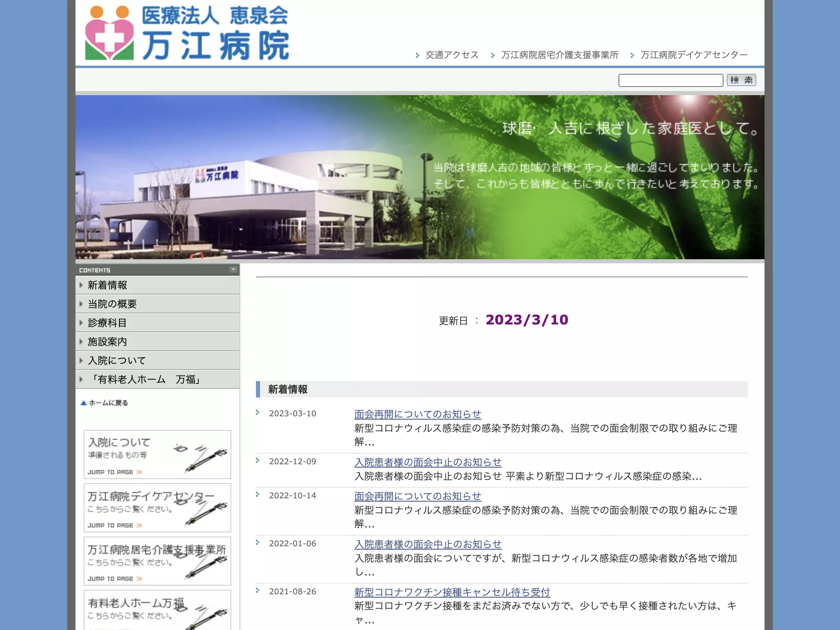Click the 検索 search button
840x630 pixels.
tap(741, 80)
